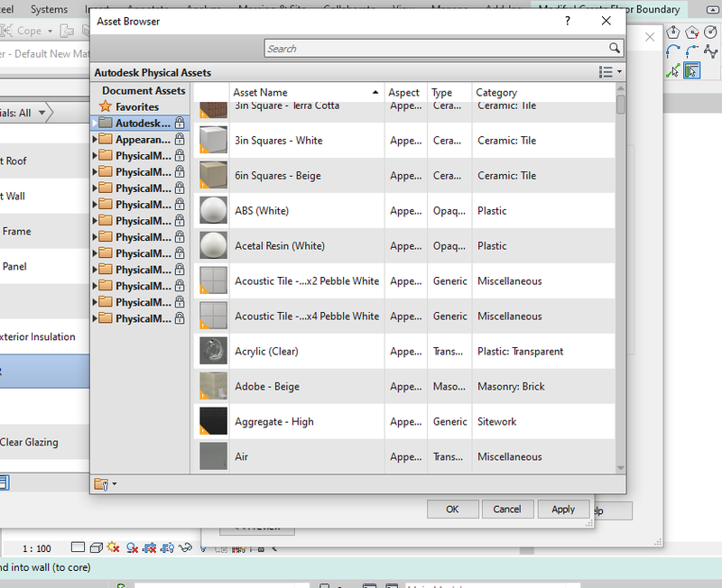Sort by the Aspect column header
The image size is (722, 588).
pos(403,93)
